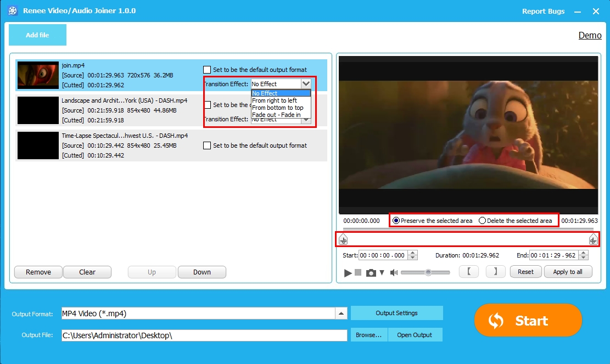Enable default output format for join.mp4

point(207,70)
